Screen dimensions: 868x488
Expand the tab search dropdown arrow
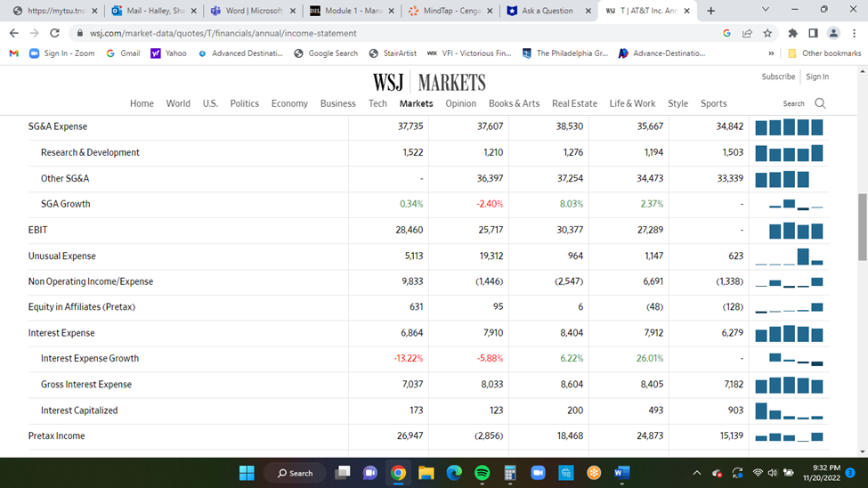click(x=766, y=10)
